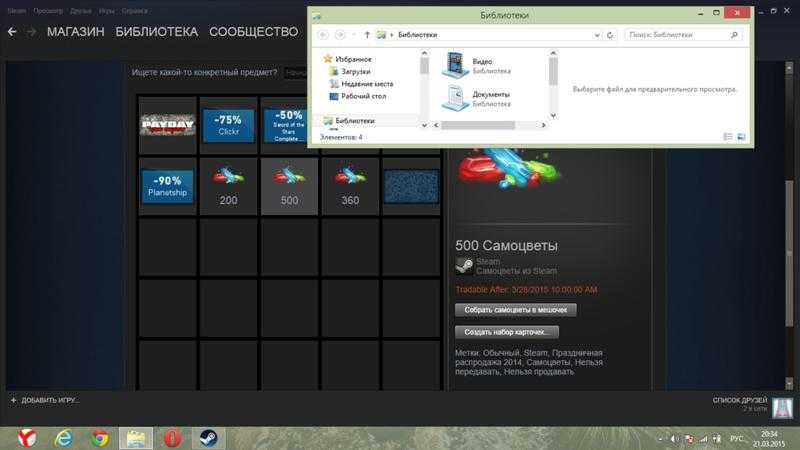The width and height of the screenshot is (800, 450).
Task: Open the Видео library
Action: [477, 65]
